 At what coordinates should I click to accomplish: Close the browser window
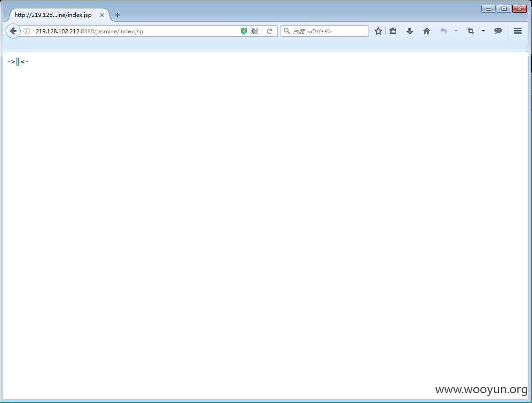pos(519,9)
